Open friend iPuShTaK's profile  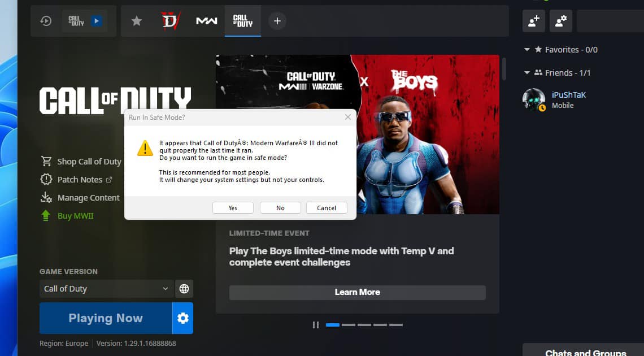point(568,95)
